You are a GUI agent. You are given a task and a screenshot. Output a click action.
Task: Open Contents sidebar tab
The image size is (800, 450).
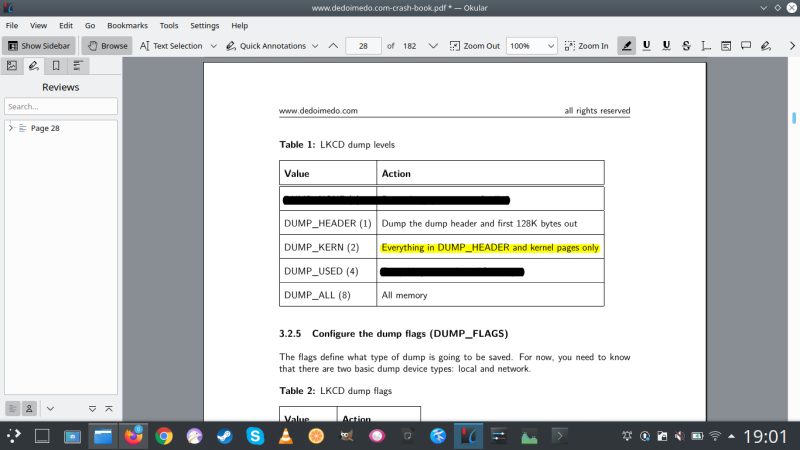(x=78, y=66)
